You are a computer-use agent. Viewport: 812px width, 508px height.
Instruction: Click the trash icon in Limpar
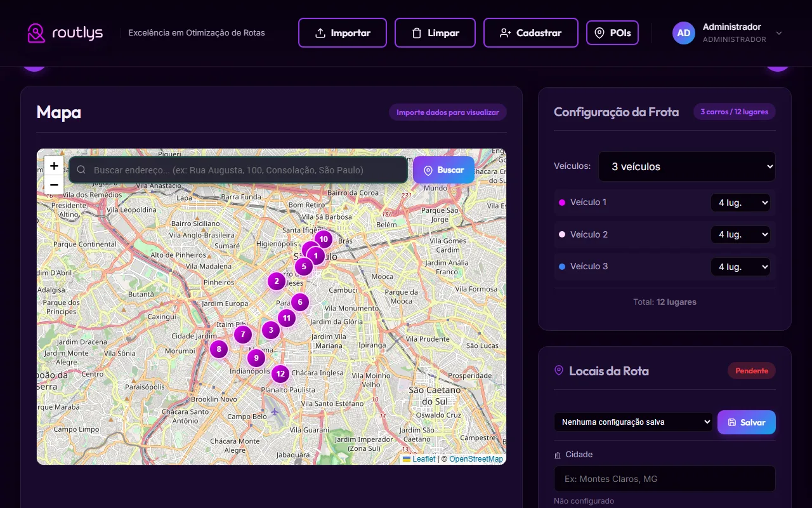[417, 33]
